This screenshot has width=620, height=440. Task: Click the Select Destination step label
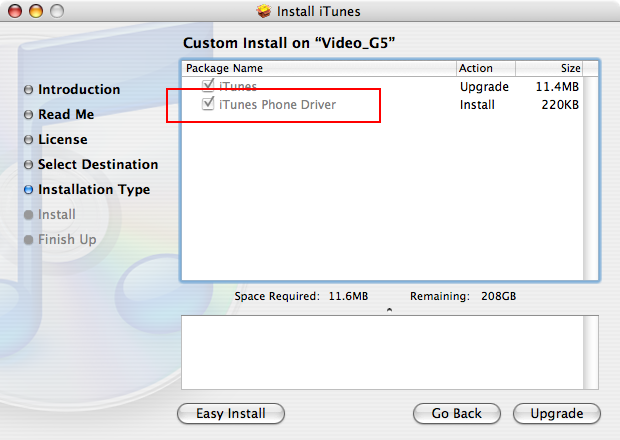pos(98,164)
